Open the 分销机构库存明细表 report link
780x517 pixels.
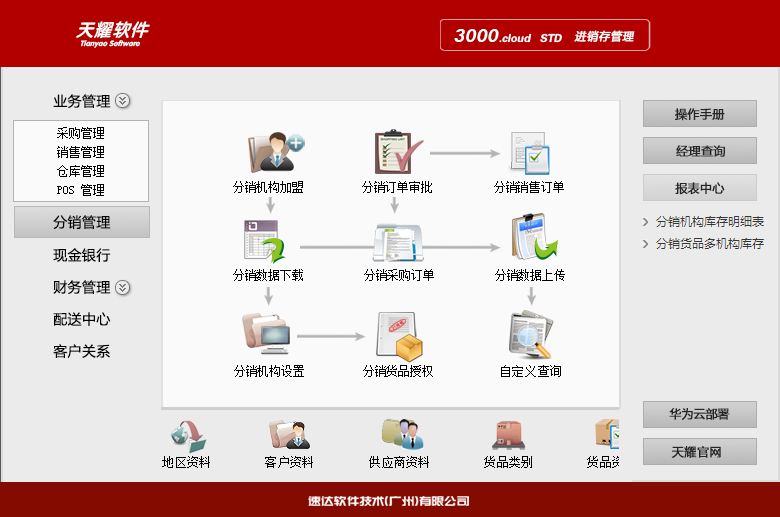tap(709, 222)
